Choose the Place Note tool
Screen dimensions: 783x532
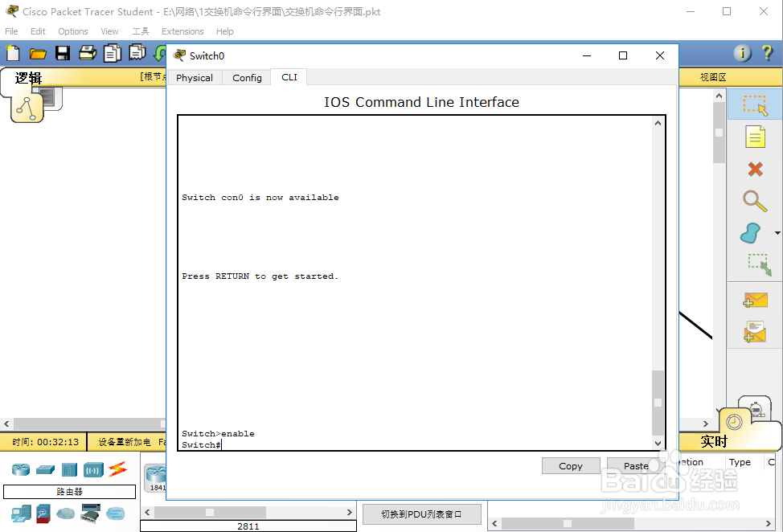pyautogui.click(x=755, y=137)
